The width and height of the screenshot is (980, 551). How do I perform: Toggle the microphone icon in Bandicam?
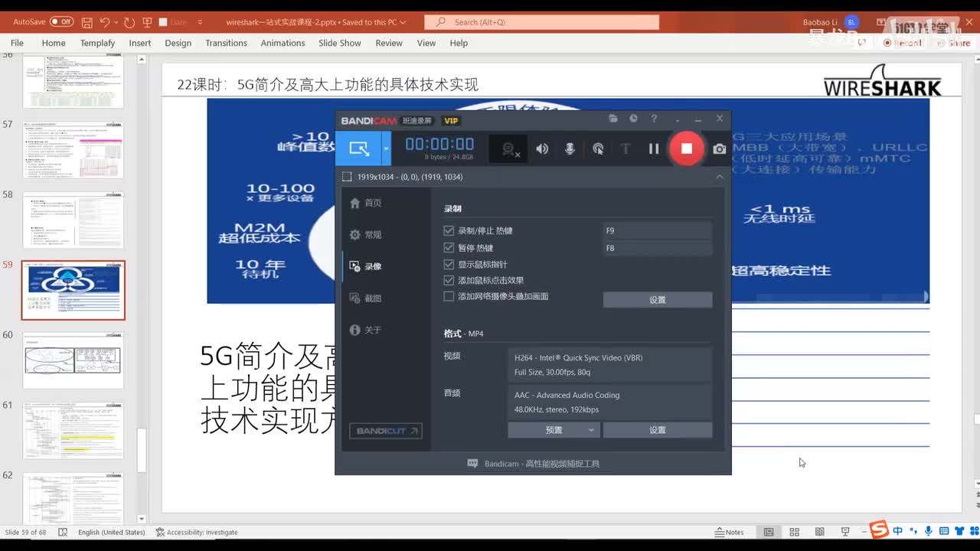(x=570, y=149)
